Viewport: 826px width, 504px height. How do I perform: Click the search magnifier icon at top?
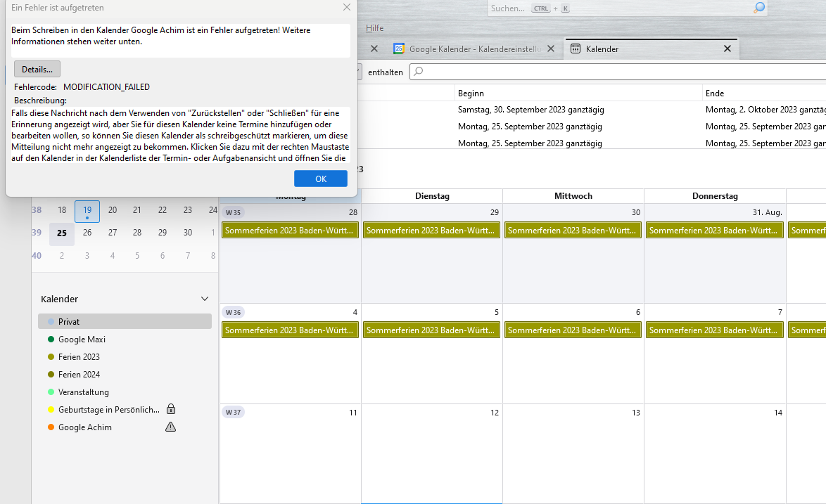tap(758, 8)
